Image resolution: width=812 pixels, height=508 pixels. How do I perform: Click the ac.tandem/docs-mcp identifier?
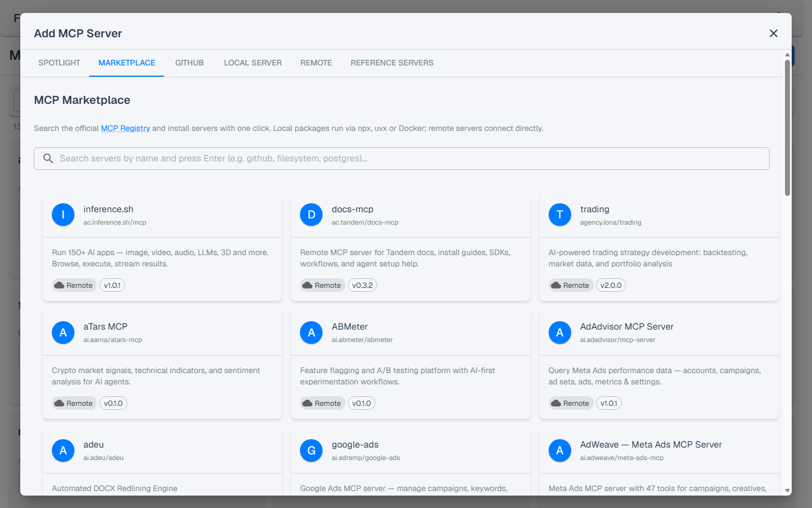365,222
